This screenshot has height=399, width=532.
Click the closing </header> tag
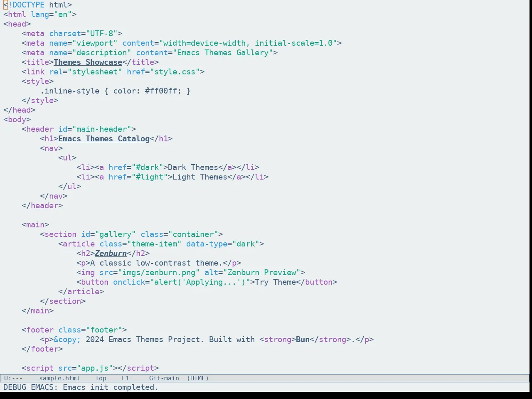pyautogui.click(x=42, y=206)
